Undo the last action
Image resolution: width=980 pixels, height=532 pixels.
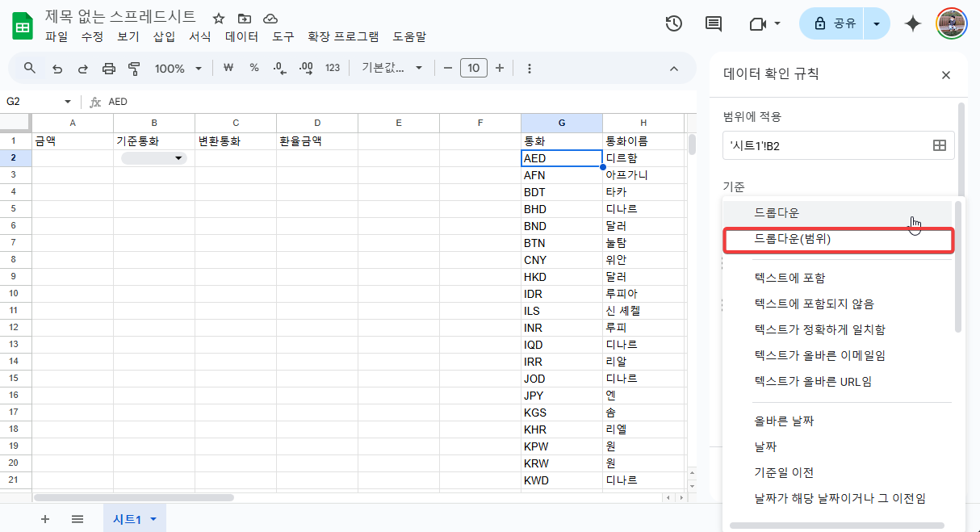point(57,68)
